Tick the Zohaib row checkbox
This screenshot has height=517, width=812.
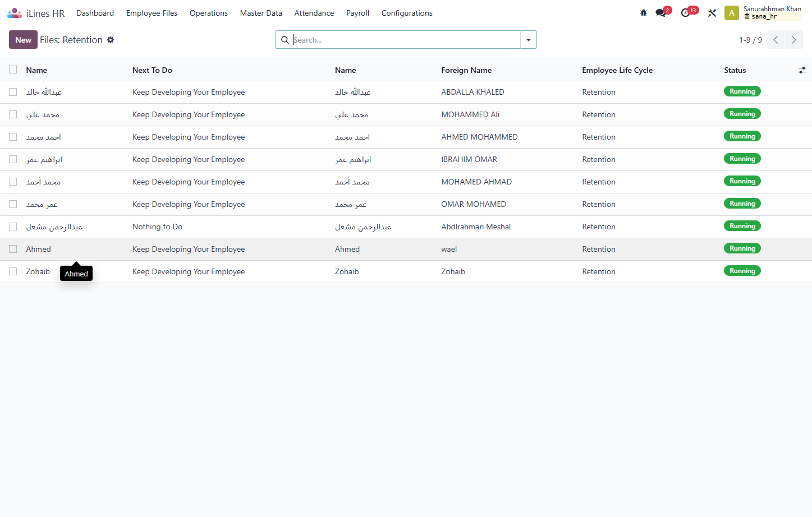point(13,271)
